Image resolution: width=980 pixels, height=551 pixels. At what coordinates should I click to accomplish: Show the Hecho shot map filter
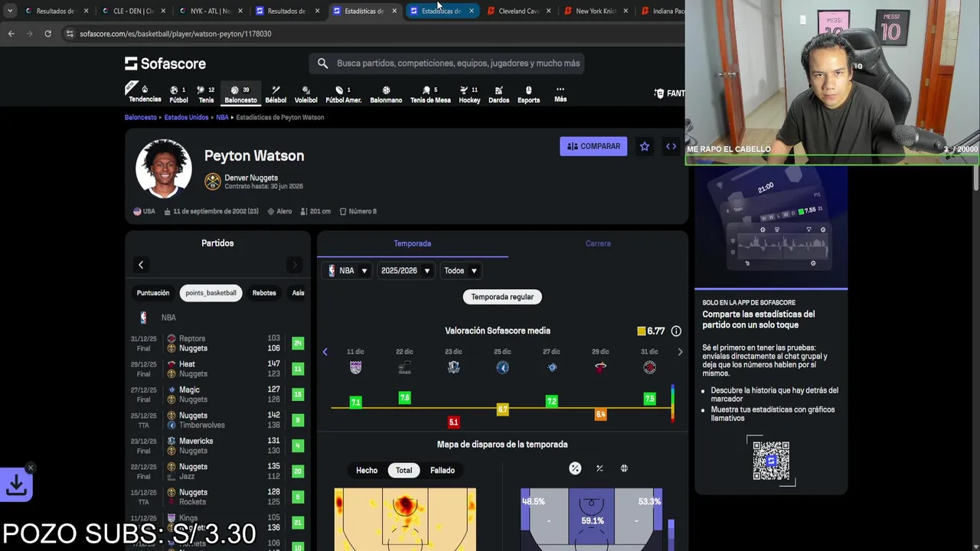(367, 471)
